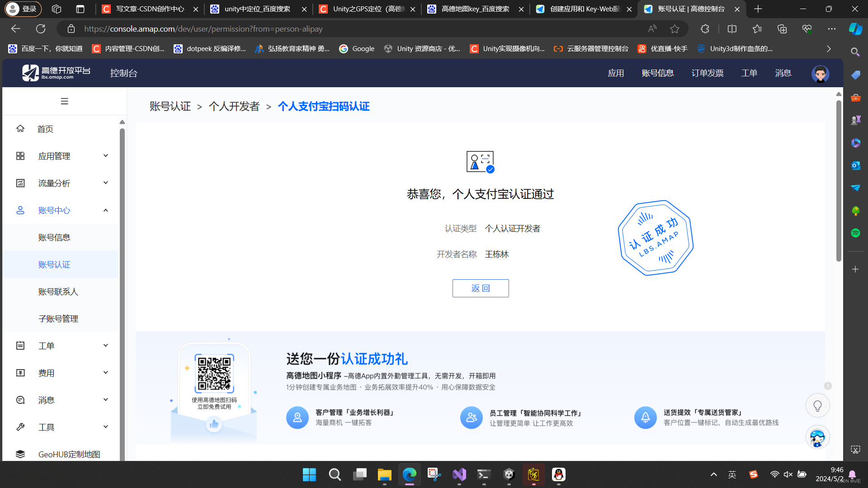
Task: Open the Copilot sidebar icon
Action: pos(855,29)
